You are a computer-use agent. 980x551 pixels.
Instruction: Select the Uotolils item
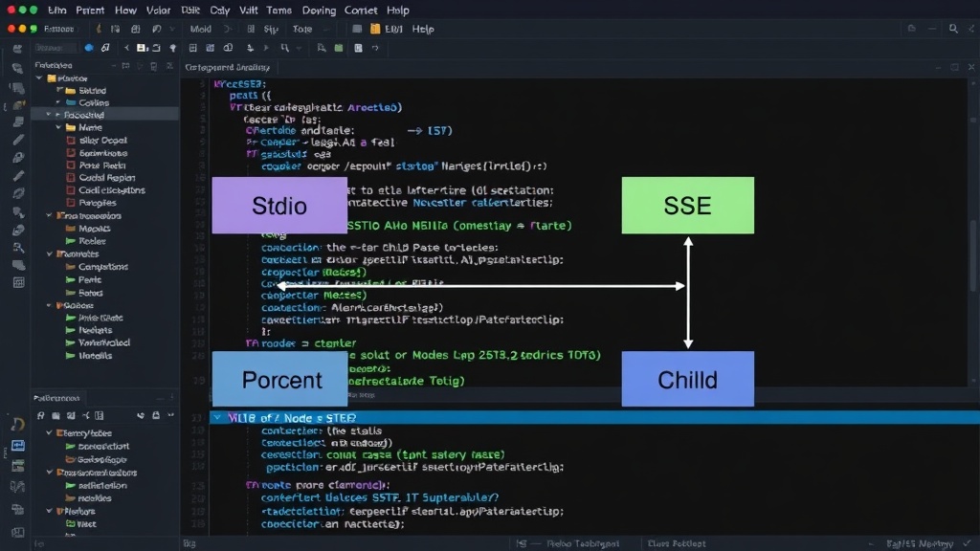[96, 356]
